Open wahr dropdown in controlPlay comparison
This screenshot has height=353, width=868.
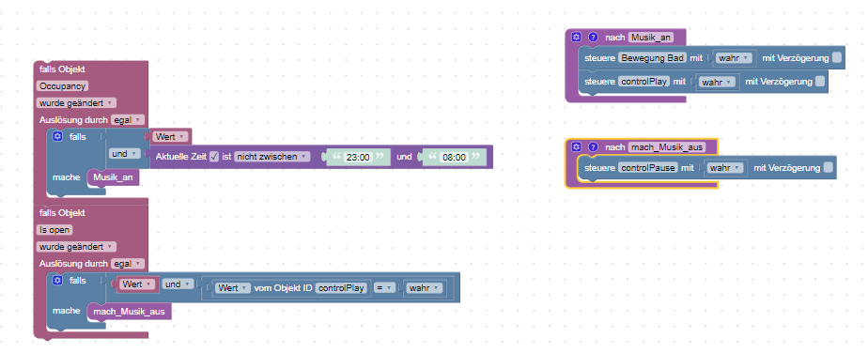(x=424, y=287)
